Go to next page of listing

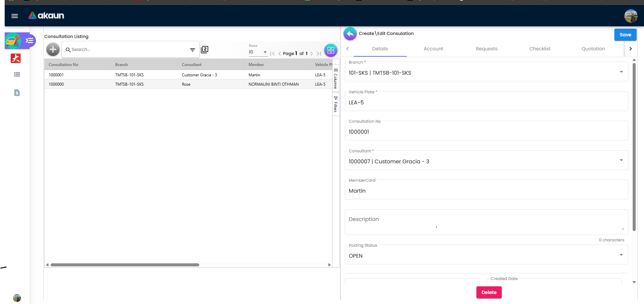coord(312,53)
